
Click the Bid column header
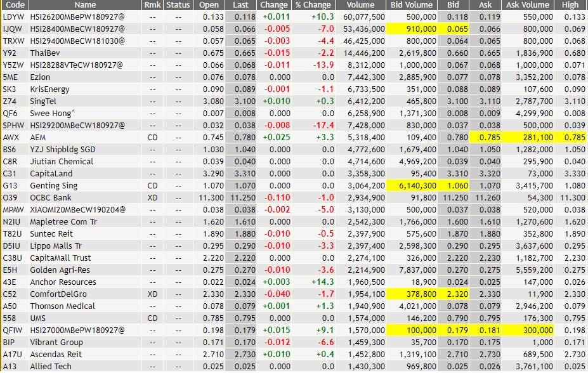pos(453,5)
